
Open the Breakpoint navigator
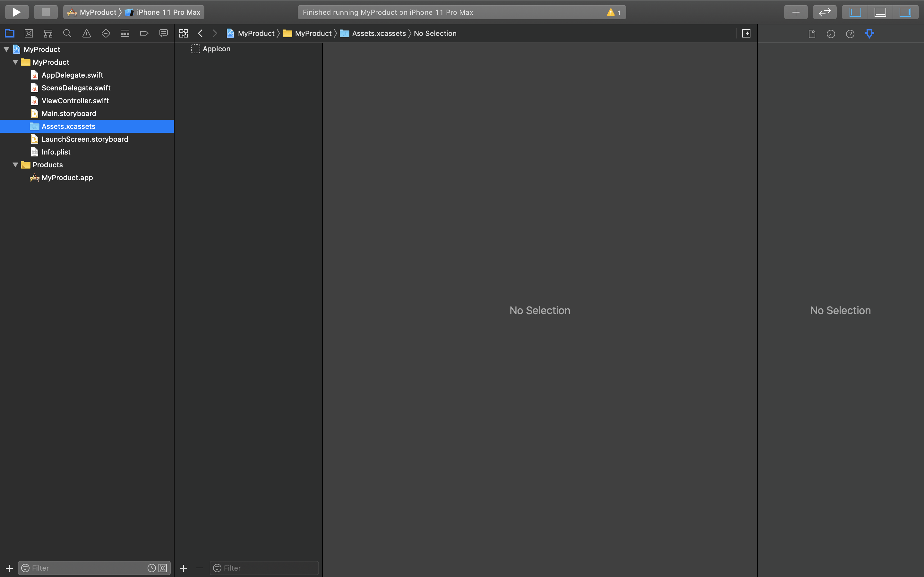click(144, 34)
